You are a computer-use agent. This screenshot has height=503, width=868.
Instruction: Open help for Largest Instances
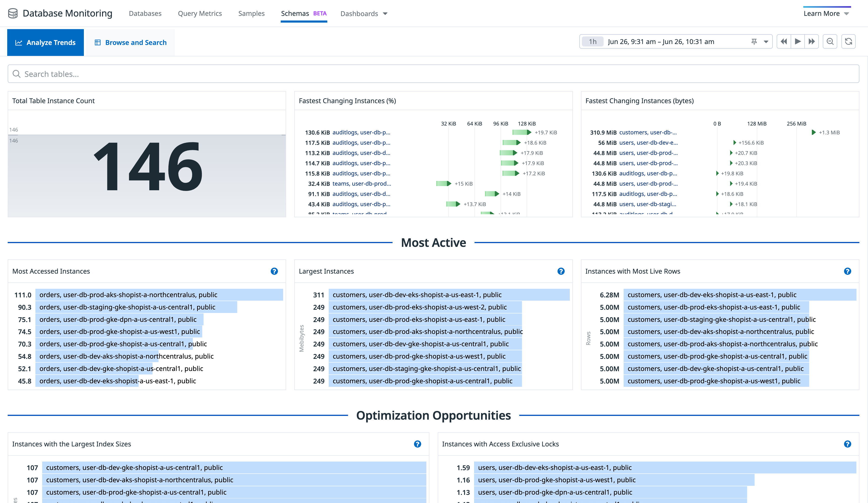pyautogui.click(x=561, y=271)
